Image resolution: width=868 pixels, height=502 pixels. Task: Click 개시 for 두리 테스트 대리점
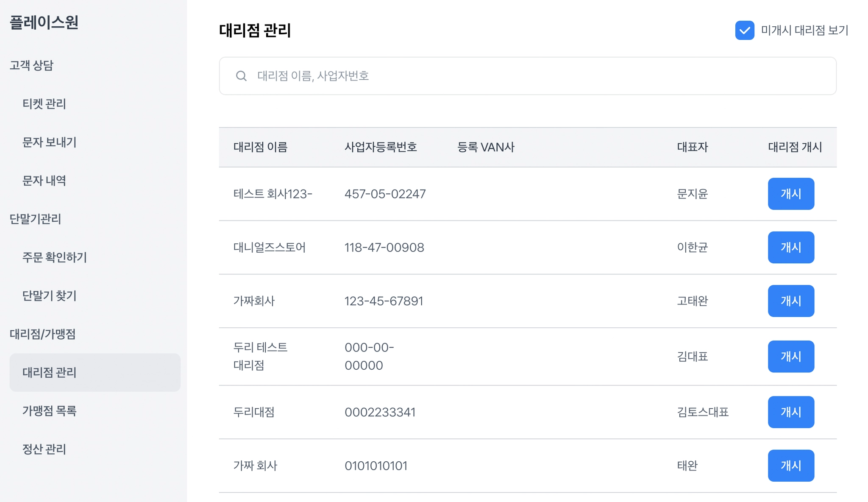coord(790,357)
